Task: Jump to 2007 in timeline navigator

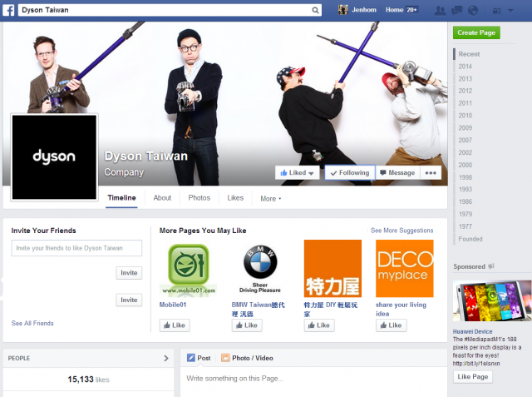Action: pyautogui.click(x=465, y=141)
